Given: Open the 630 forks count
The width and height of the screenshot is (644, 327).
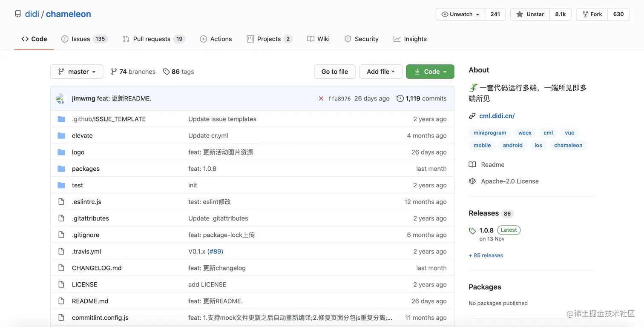Looking at the screenshot, I should click(x=618, y=14).
